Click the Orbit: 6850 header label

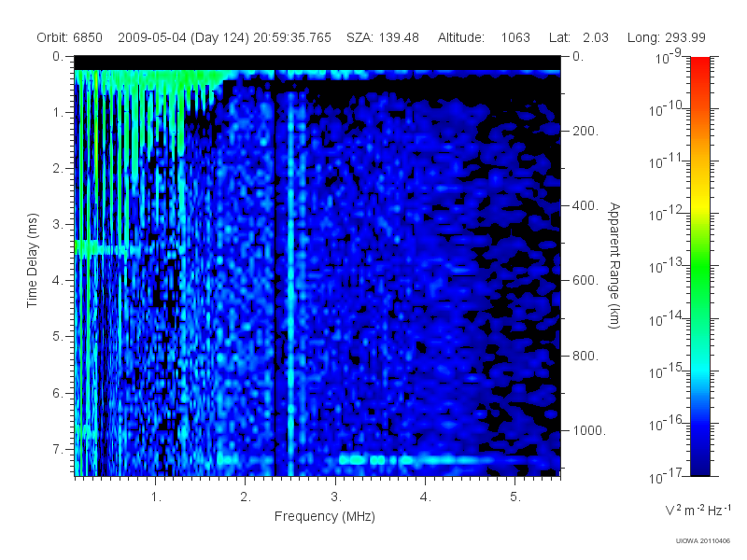[69, 37]
